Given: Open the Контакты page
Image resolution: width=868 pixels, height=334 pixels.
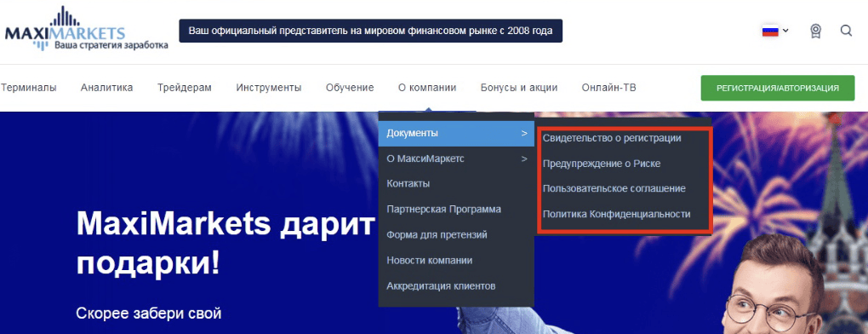Looking at the screenshot, I should pyautogui.click(x=408, y=184).
